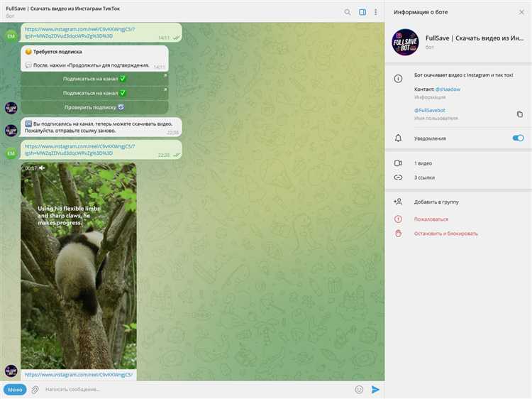Open the @shaadow contact link
This screenshot has width=532, height=399.
tap(448, 89)
